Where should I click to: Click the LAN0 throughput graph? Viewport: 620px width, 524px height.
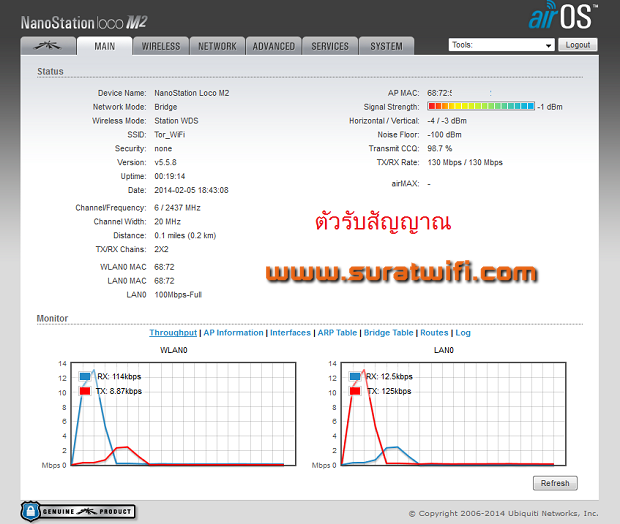coord(454,414)
